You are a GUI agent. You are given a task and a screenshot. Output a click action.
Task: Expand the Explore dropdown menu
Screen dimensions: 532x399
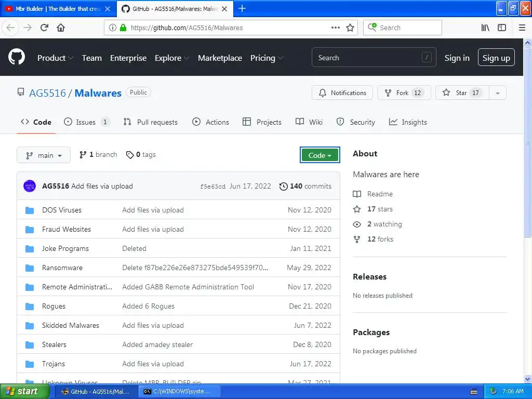(x=171, y=58)
